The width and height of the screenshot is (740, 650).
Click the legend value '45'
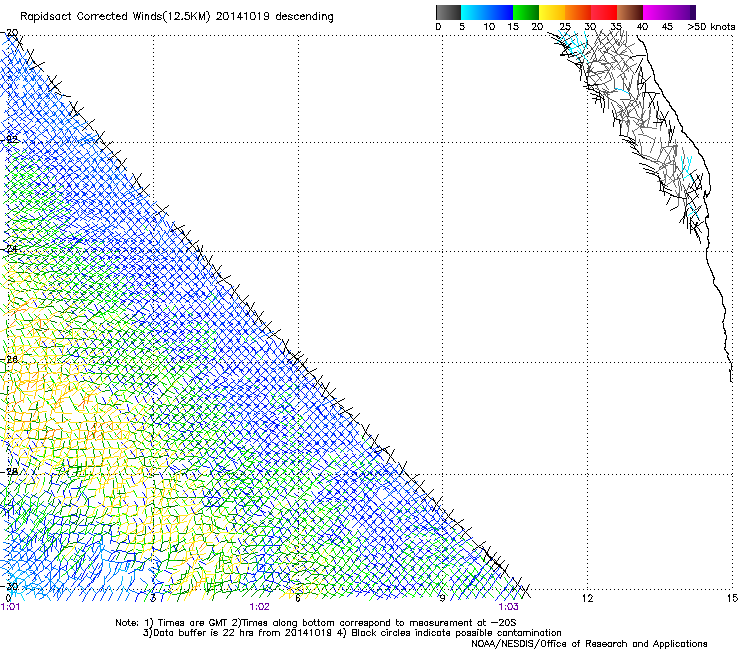(667, 27)
